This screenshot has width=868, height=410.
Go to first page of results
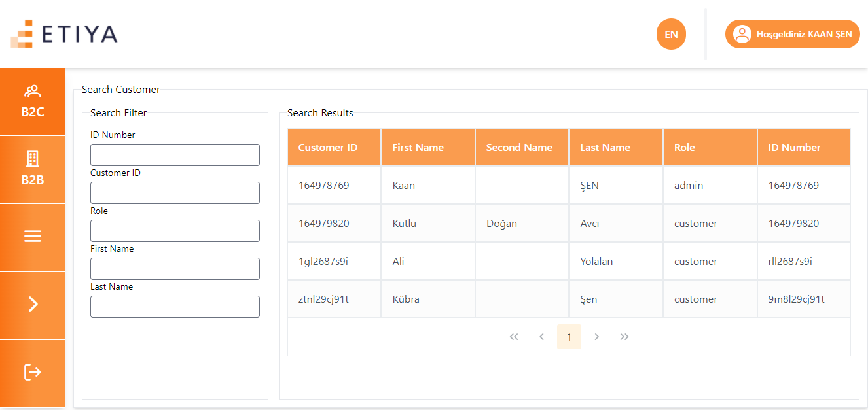[x=514, y=337]
